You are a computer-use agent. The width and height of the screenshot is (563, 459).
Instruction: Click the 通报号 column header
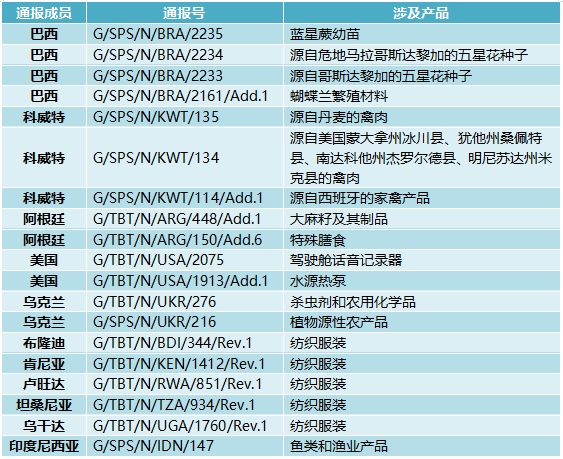(x=184, y=13)
